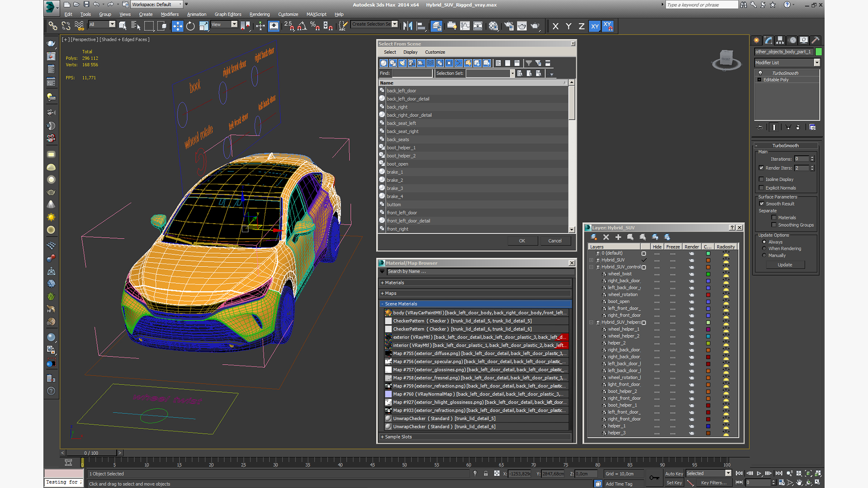Image resolution: width=868 pixels, height=488 pixels.
Task: Open Display menu in Select From Scene
Action: [x=410, y=52]
